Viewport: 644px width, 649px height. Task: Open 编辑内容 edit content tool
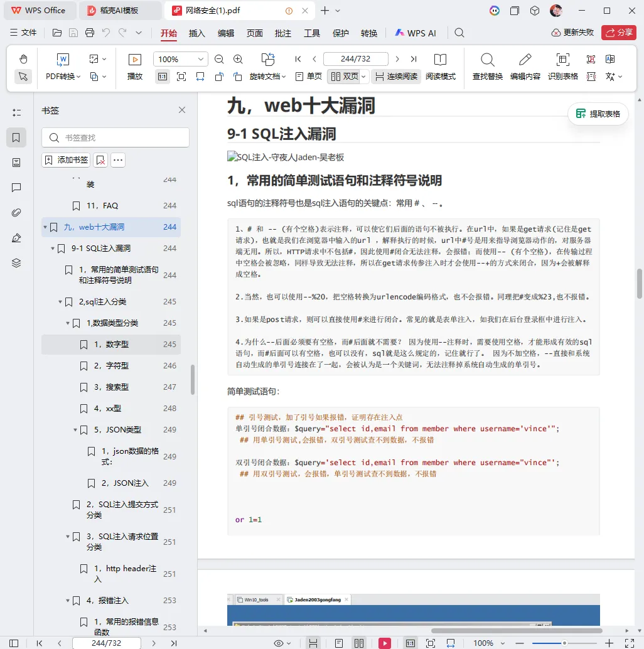point(525,67)
